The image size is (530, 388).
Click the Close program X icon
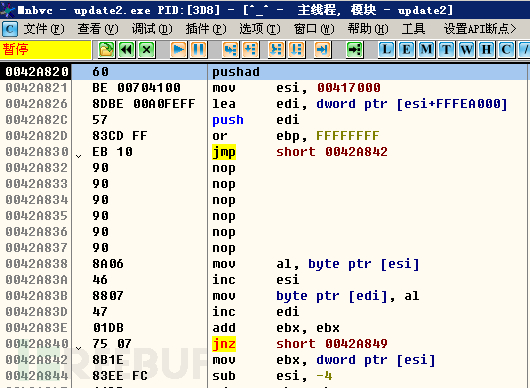point(147,50)
